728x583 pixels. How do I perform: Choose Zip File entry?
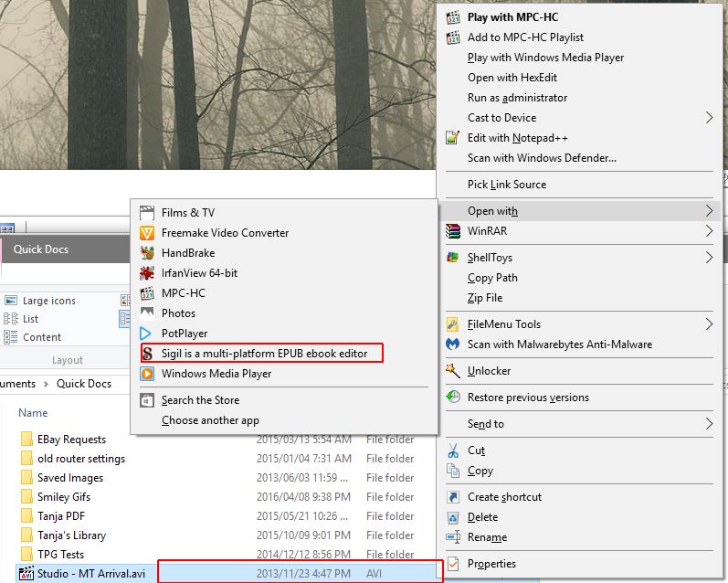coord(485,298)
